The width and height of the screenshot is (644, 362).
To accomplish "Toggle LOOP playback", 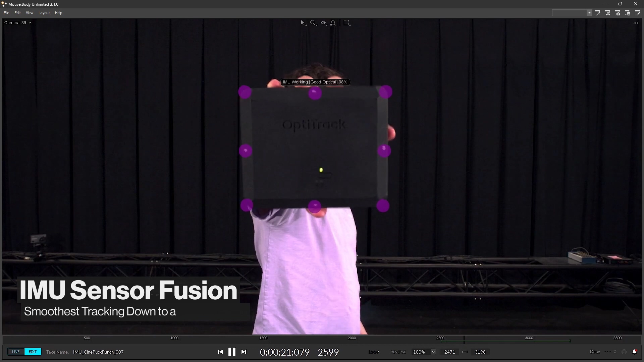I will click(x=374, y=352).
